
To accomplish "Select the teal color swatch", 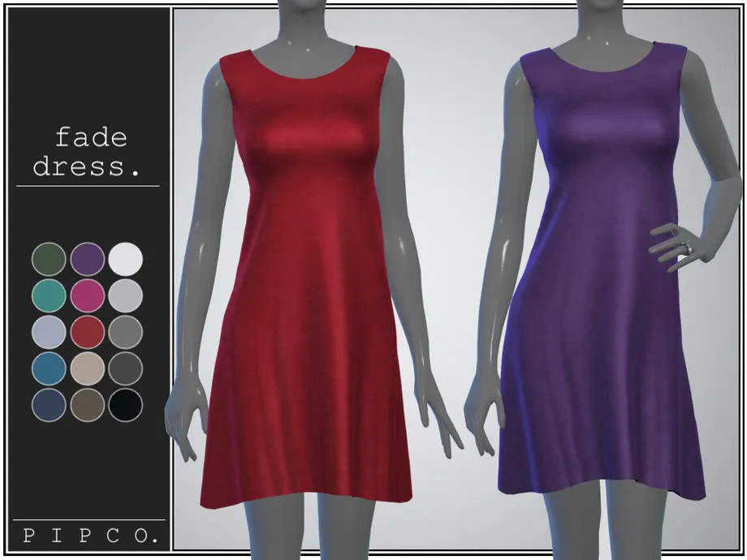I will [x=49, y=295].
